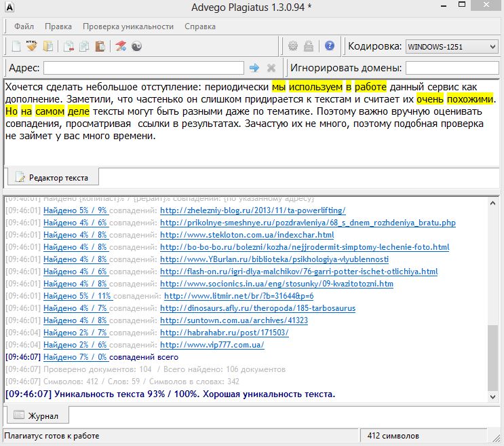Viewport: 504px width, 446px height.
Task: Click the copy icon in toolbar
Action: coord(84,46)
